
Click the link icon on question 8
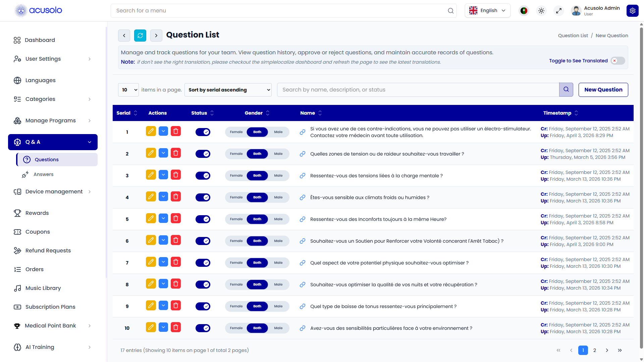[x=303, y=285]
